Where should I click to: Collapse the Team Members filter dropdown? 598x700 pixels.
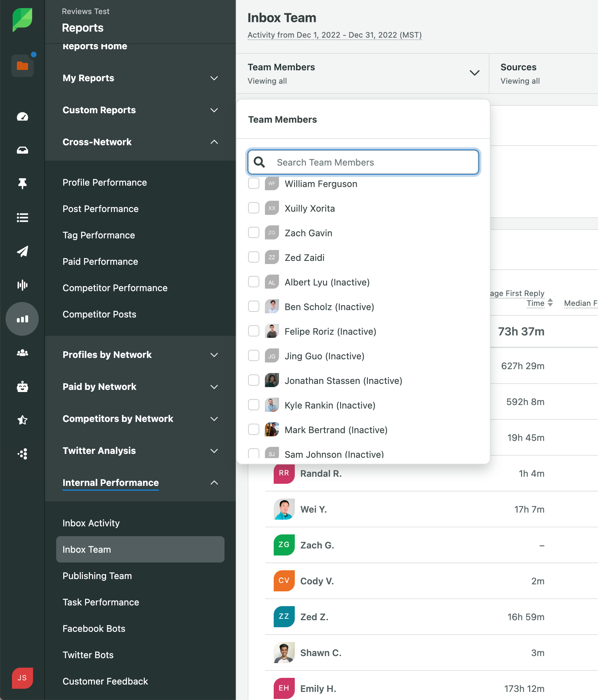pos(474,73)
